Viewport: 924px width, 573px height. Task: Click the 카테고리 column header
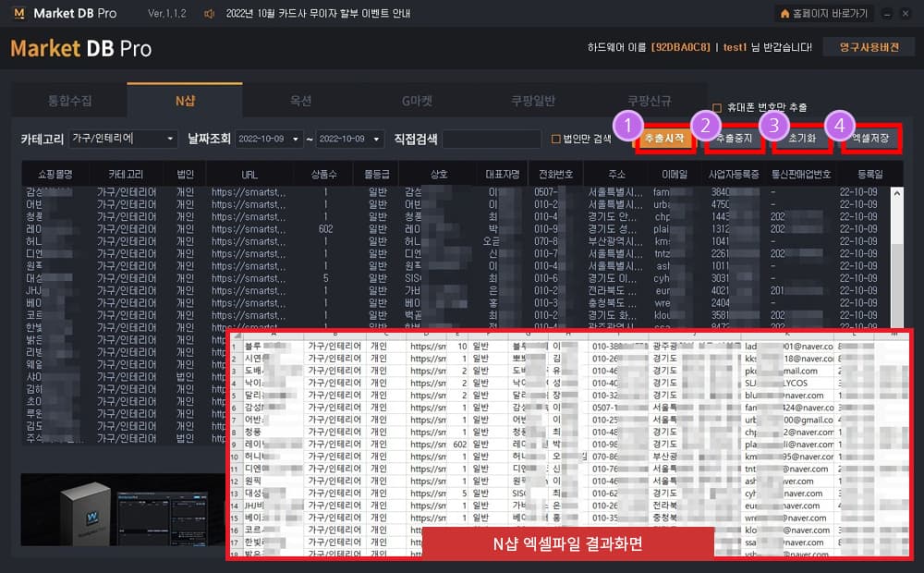[x=126, y=175]
